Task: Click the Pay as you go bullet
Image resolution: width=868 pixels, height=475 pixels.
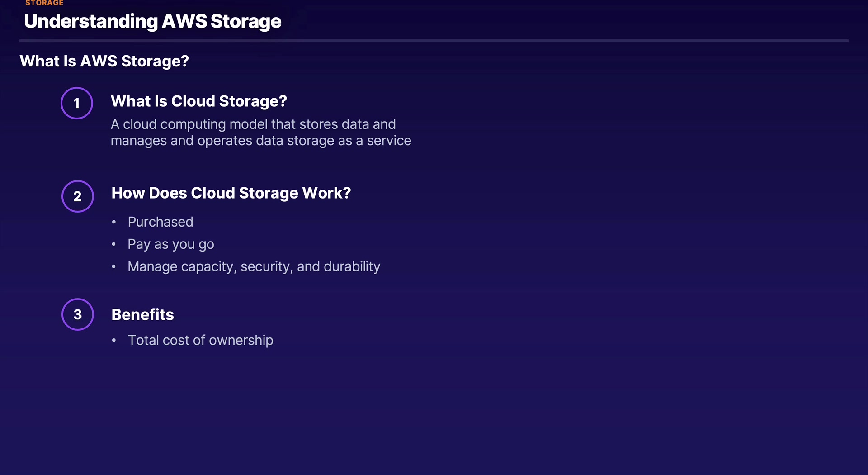Action: (x=170, y=244)
